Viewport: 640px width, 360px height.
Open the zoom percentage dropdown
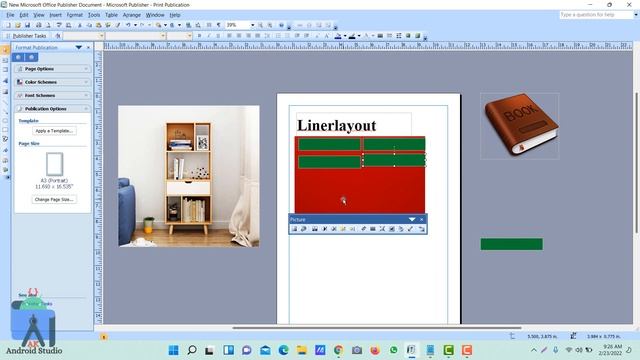(x=253, y=25)
